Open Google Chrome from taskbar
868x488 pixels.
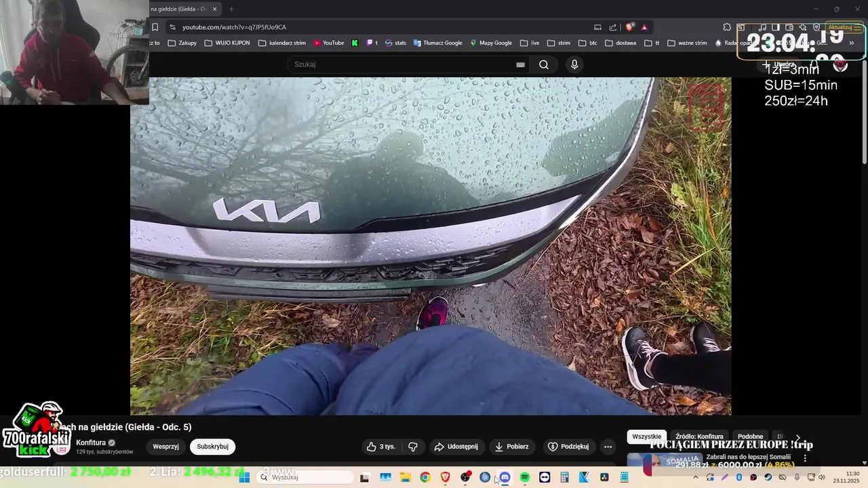click(425, 477)
